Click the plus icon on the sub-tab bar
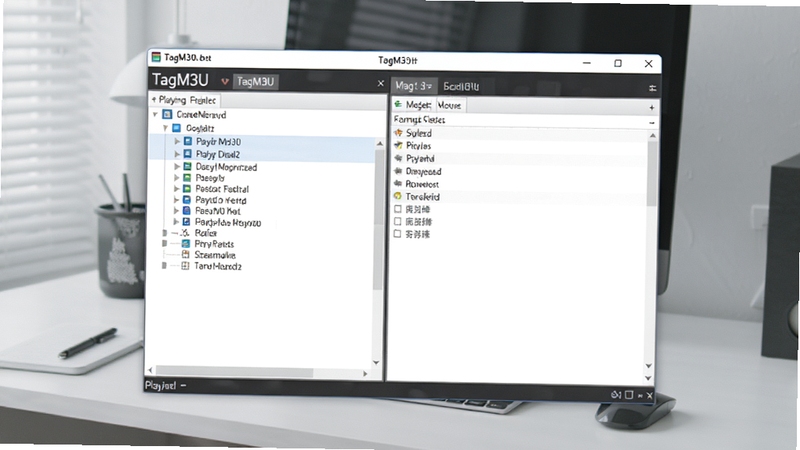The image size is (800, 450). click(x=652, y=108)
